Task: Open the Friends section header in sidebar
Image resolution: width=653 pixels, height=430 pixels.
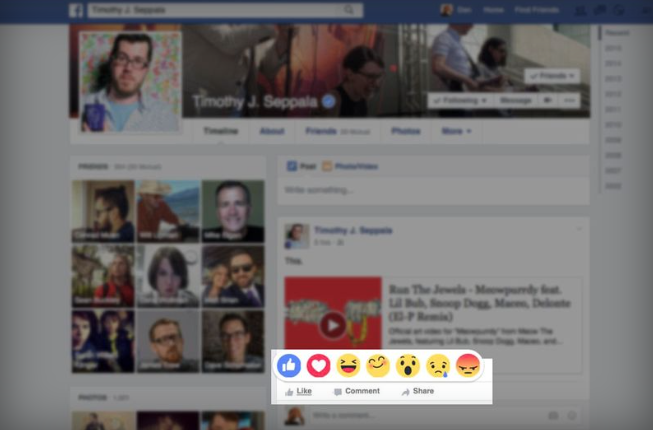Action: [x=93, y=167]
